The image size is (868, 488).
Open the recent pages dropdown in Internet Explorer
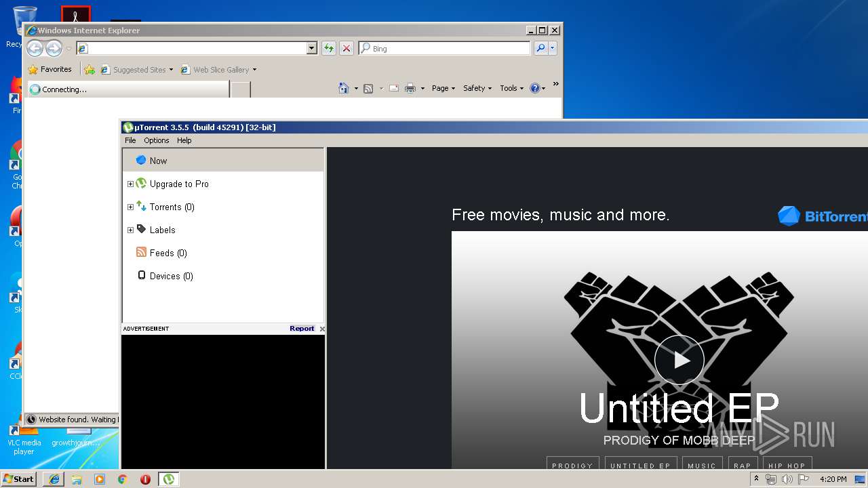68,49
